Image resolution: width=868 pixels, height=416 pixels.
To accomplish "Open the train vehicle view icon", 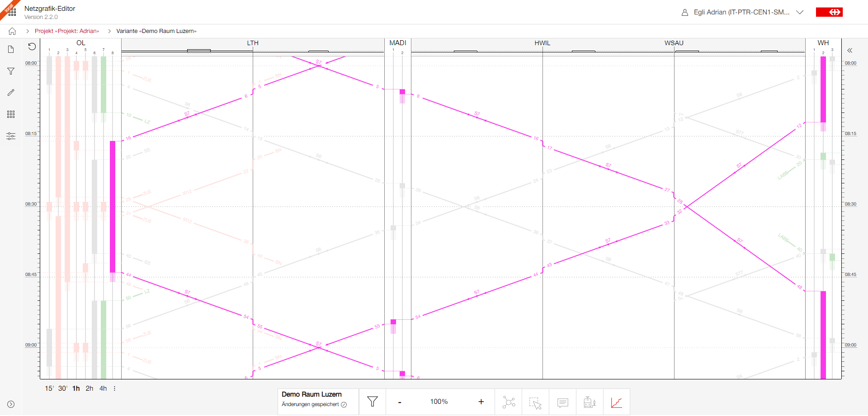I will tap(590, 402).
